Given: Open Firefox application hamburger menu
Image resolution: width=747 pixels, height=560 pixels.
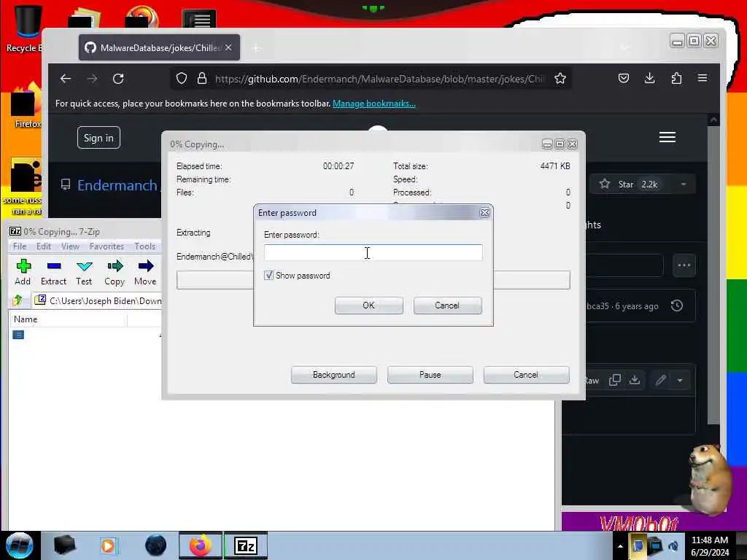Looking at the screenshot, I should 703,78.
